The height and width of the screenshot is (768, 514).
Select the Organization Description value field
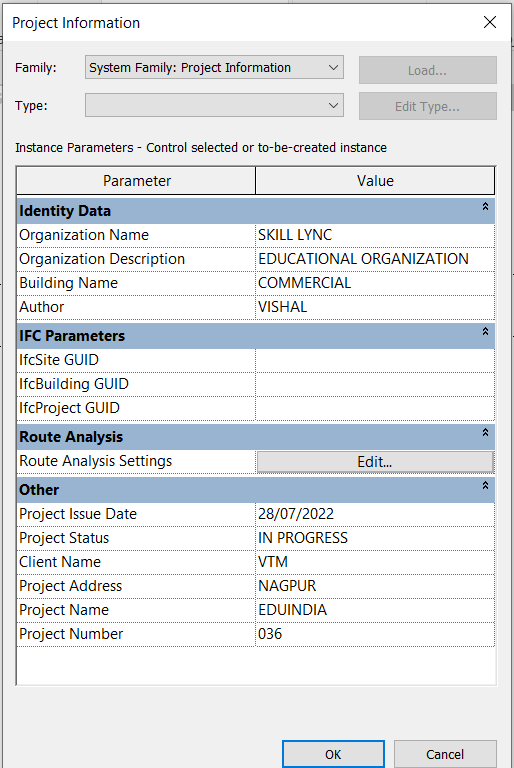pyautogui.click(x=375, y=259)
